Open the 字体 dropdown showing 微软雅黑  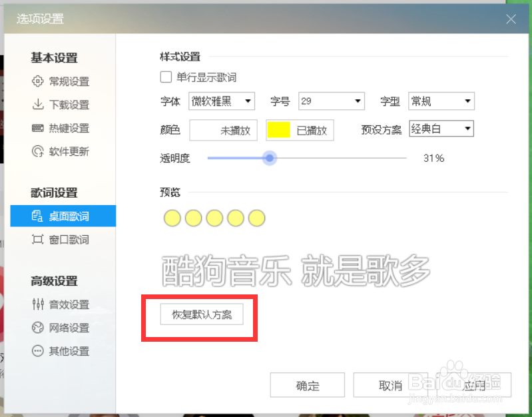pos(222,101)
